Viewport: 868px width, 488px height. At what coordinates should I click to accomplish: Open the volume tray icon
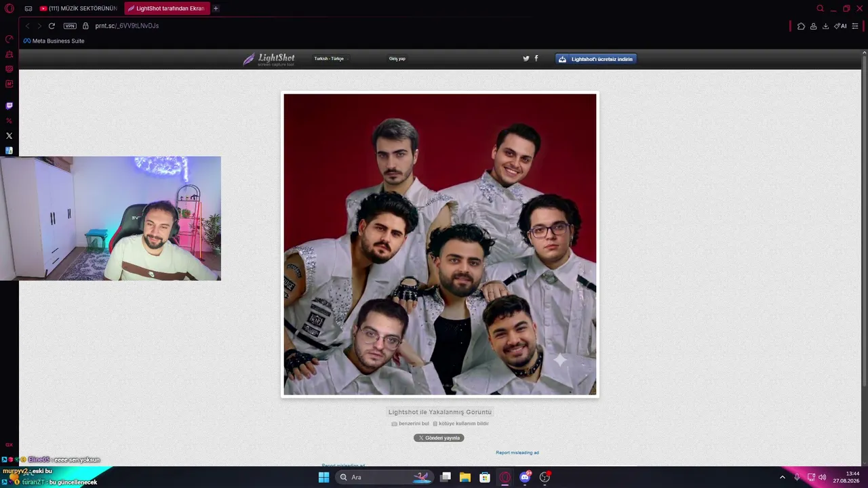click(x=823, y=477)
